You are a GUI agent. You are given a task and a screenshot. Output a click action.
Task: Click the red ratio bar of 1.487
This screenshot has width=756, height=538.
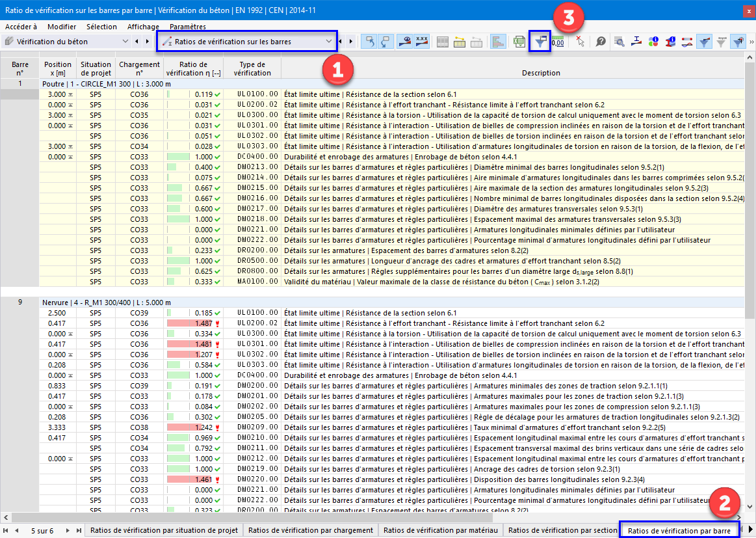coord(189,324)
